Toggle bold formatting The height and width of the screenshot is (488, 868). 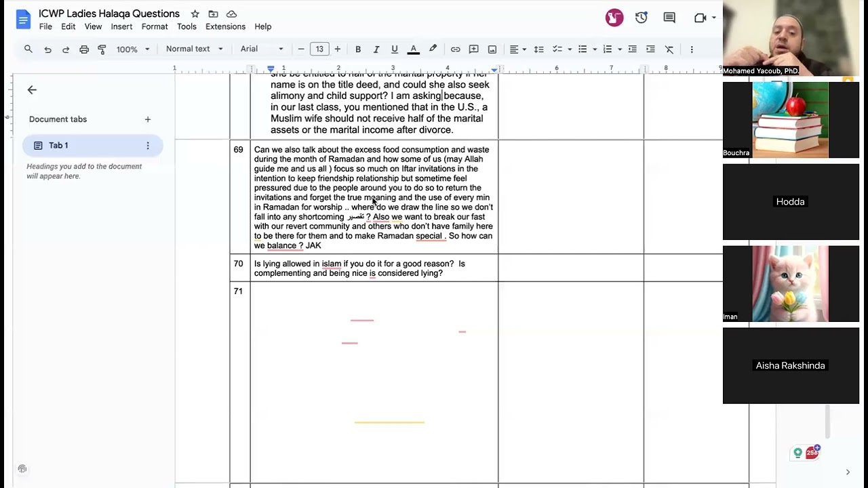coord(358,49)
